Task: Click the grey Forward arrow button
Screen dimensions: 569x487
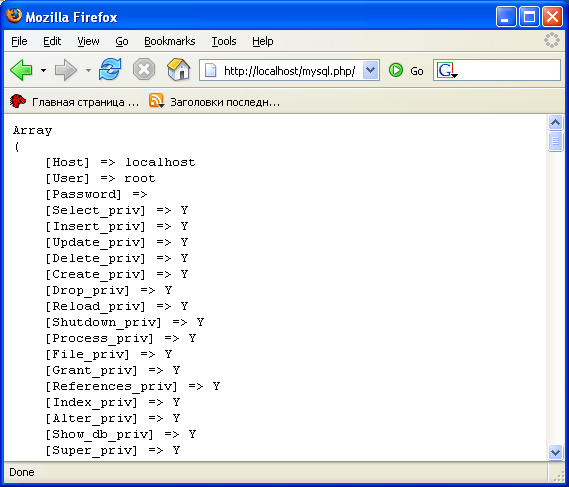Action: click(x=66, y=70)
